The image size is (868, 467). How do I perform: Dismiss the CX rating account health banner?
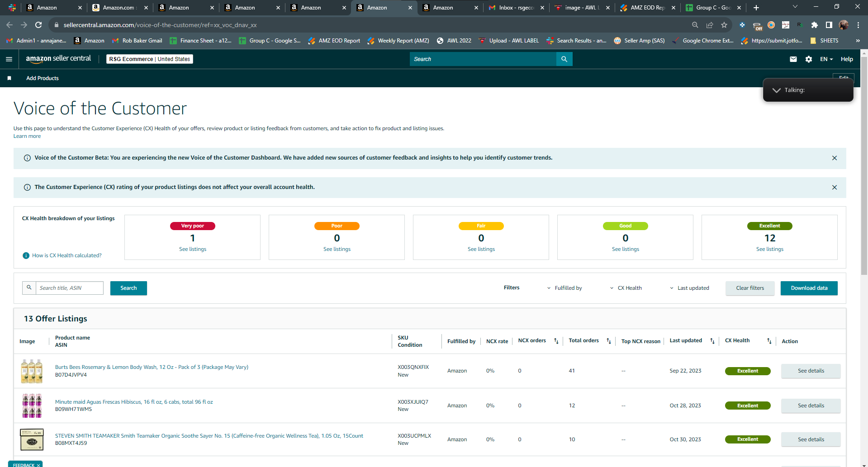835,187
